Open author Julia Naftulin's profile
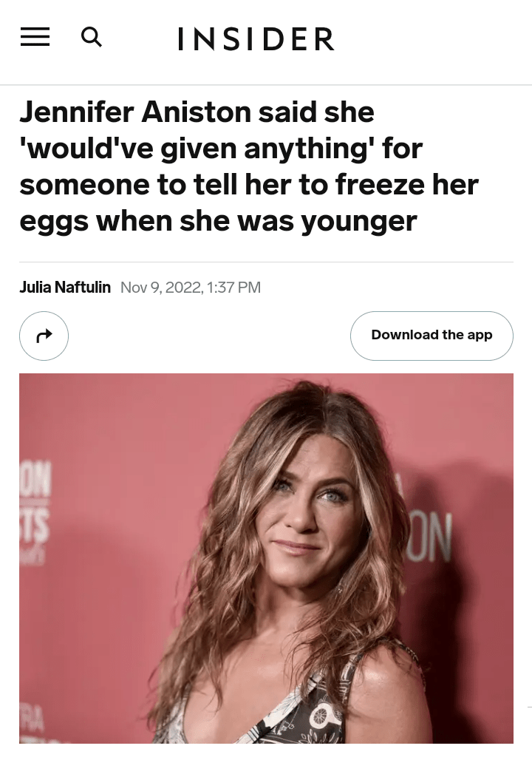Screen dimensions: 532x757 coord(65,287)
